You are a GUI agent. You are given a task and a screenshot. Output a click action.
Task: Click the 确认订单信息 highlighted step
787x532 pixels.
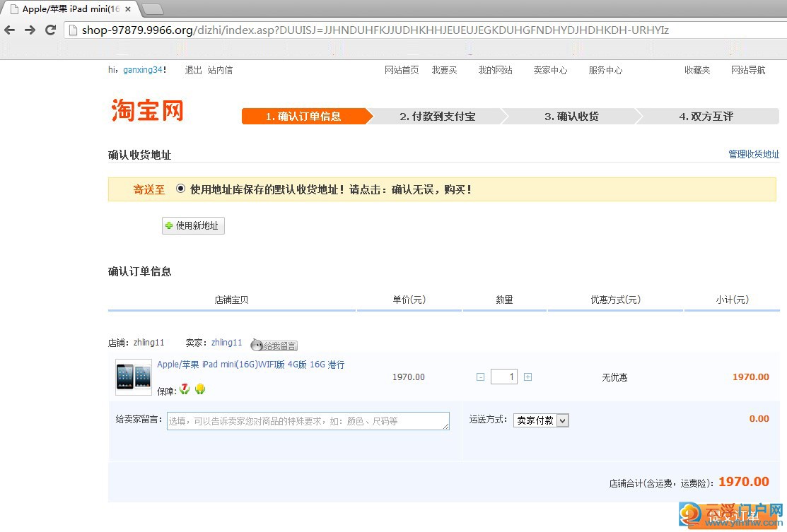304,116
